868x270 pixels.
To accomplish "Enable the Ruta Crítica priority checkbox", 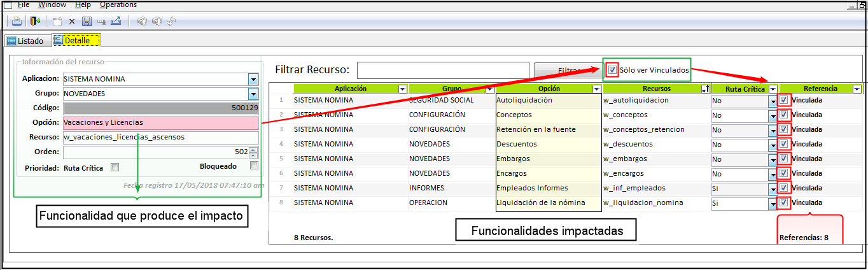I will coord(115,168).
